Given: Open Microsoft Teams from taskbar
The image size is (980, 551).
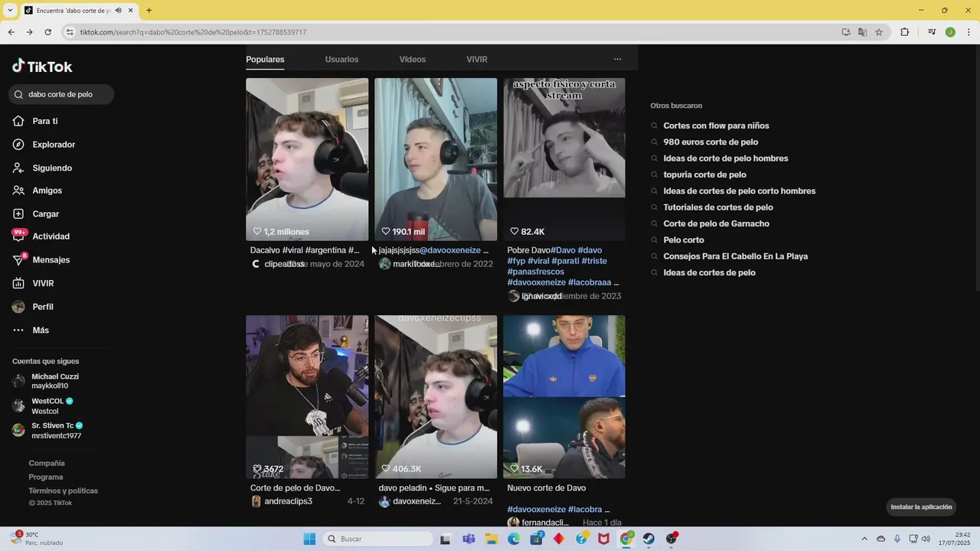Looking at the screenshot, I should click(469, 539).
